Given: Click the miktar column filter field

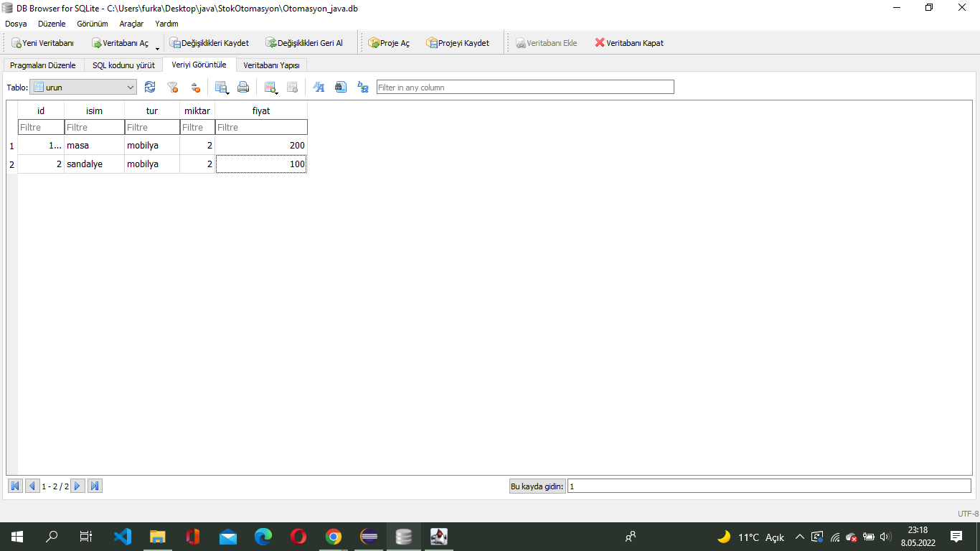Looking at the screenshot, I should (x=197, y=127).
